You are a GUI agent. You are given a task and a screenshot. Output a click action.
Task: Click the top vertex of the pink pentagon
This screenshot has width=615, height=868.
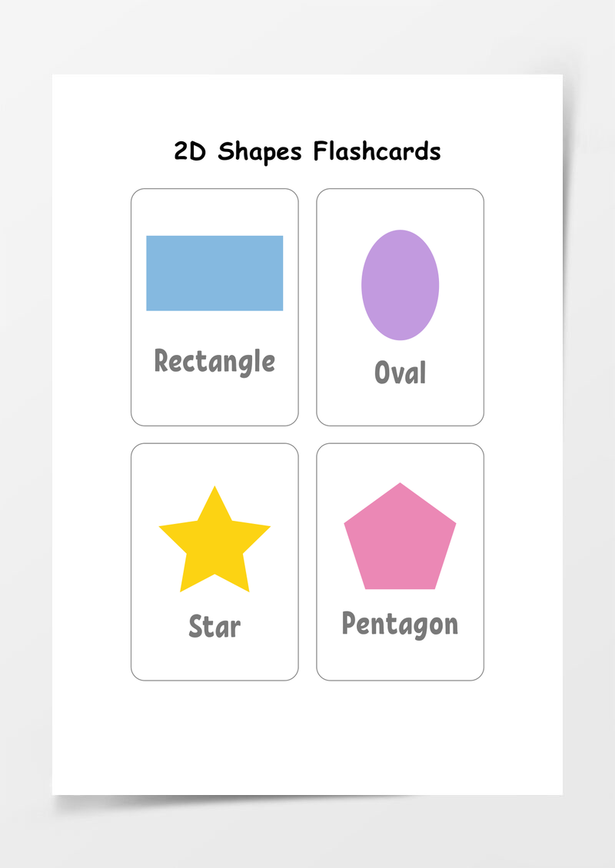(x=400, y=486)
